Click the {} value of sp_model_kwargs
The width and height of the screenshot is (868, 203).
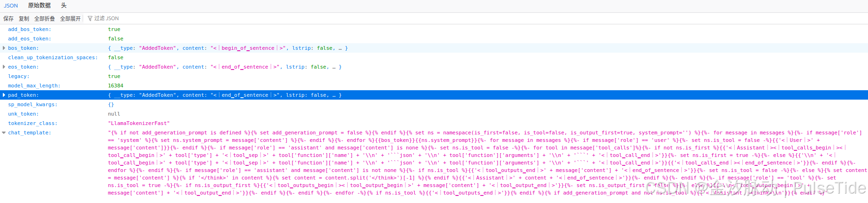(x=111, y=104)
